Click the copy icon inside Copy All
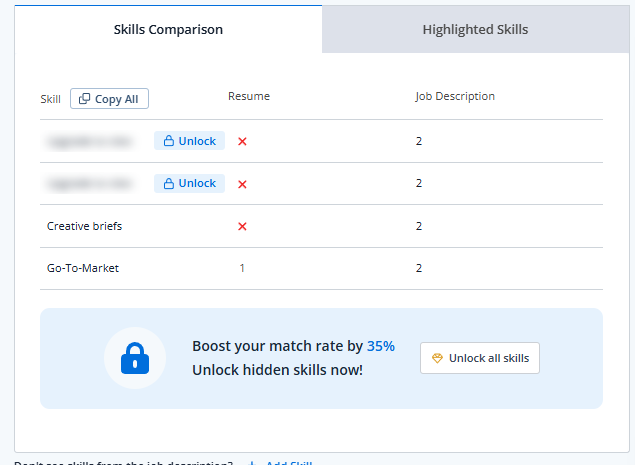Image resolution: width=635 pixels, height=465 pixels. point(84,98)
